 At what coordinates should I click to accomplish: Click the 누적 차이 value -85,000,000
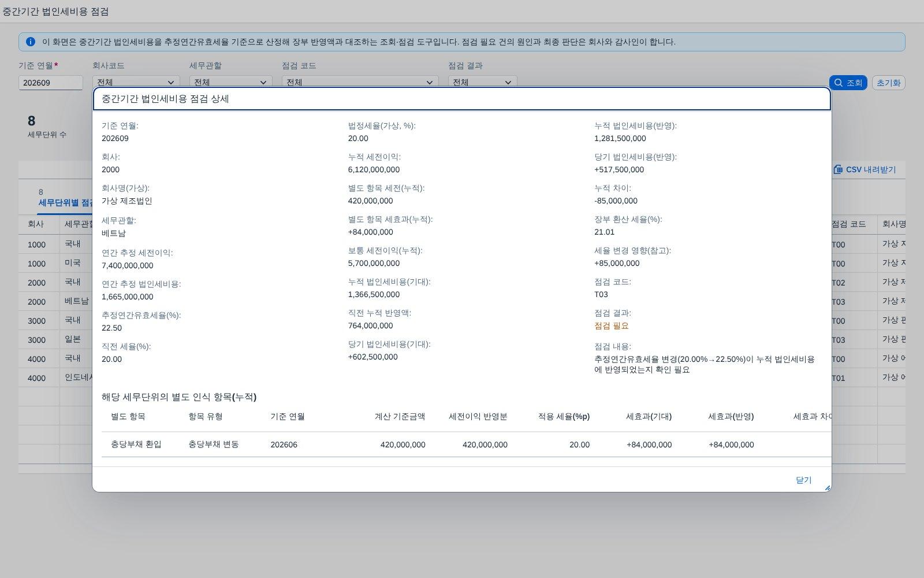[616, 201]
